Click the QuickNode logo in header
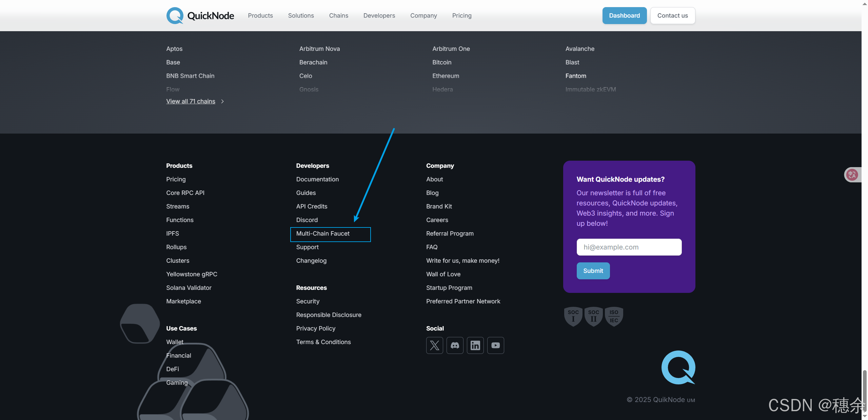 click(x=200, y=16)
